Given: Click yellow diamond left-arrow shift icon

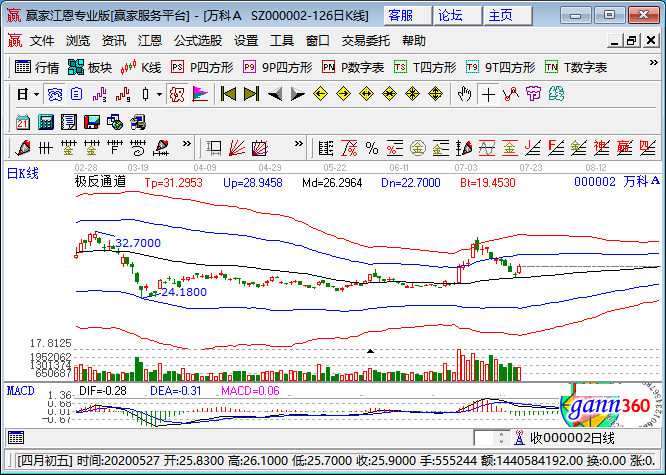Looking at the screenshot, I should [x=320, y=94].
